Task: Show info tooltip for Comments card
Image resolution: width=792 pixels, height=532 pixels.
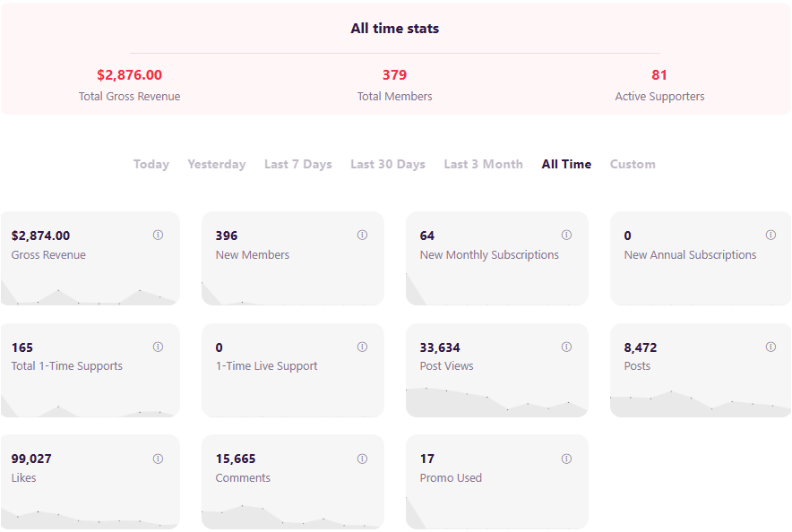Action: (362, 459)
